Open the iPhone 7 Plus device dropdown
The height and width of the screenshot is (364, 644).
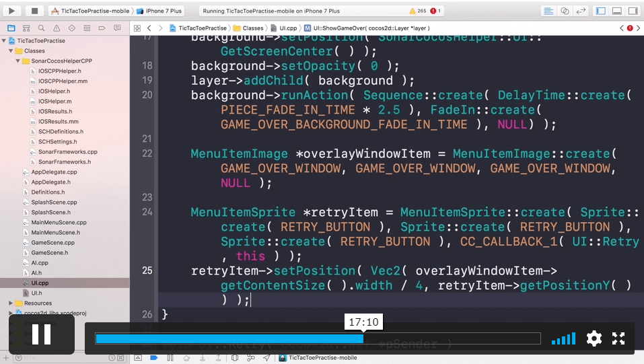159,11
